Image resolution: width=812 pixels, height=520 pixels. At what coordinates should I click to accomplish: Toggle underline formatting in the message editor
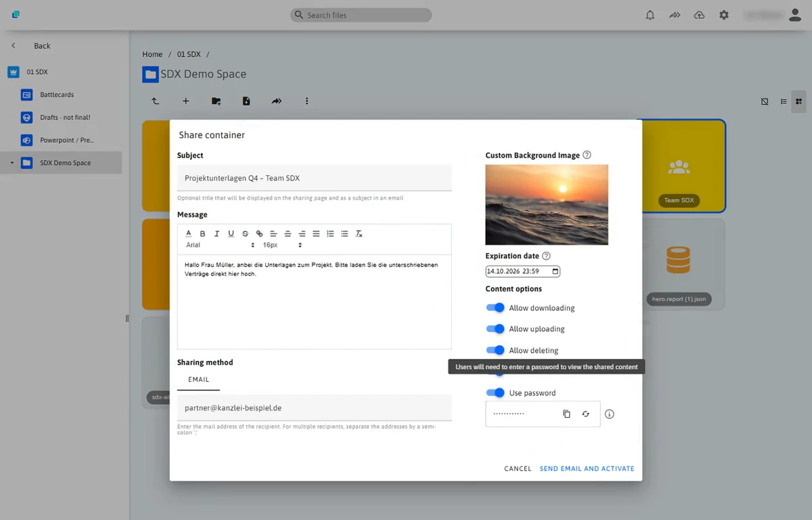pos(231,234)
